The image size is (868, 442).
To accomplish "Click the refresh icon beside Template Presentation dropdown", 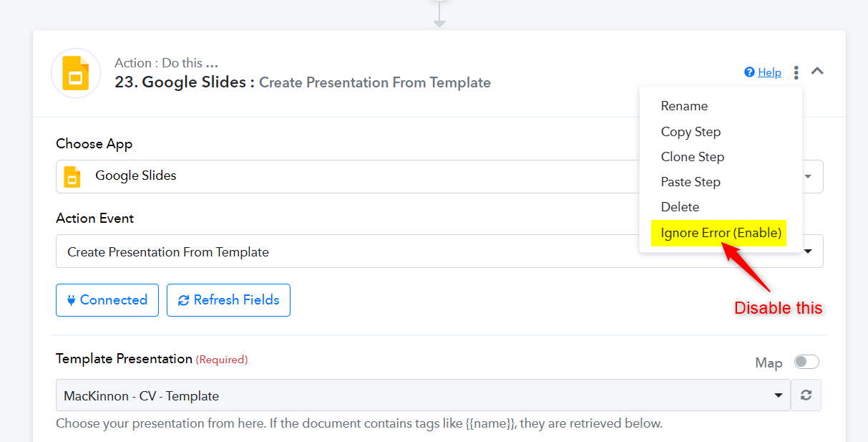I will [806, 395].
